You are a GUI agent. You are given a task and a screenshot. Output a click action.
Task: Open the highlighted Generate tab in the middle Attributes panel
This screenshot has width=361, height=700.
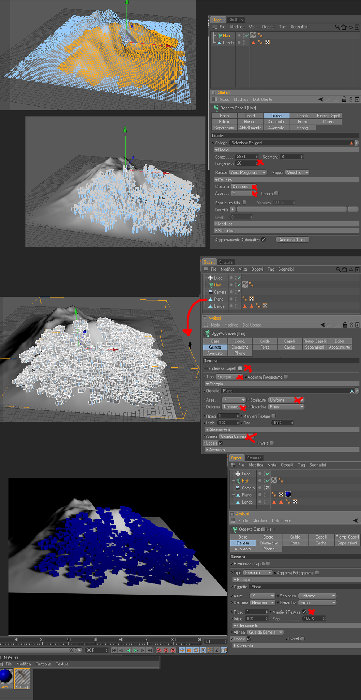pyautogui.click(x=216, y=347)
